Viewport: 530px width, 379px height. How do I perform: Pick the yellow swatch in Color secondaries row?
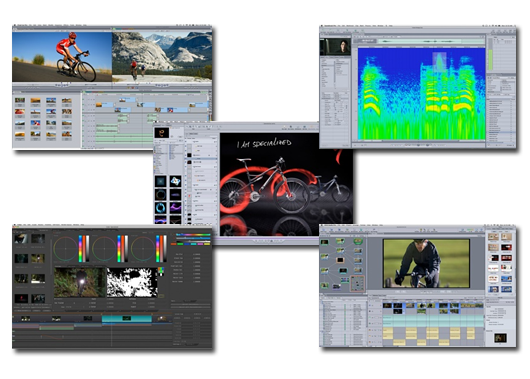coord(207,243)
